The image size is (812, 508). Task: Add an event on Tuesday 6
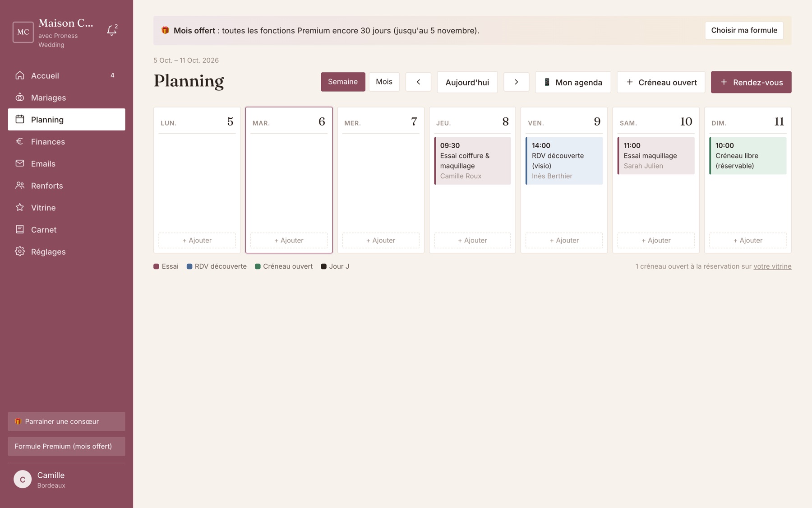tap(289, 240)
